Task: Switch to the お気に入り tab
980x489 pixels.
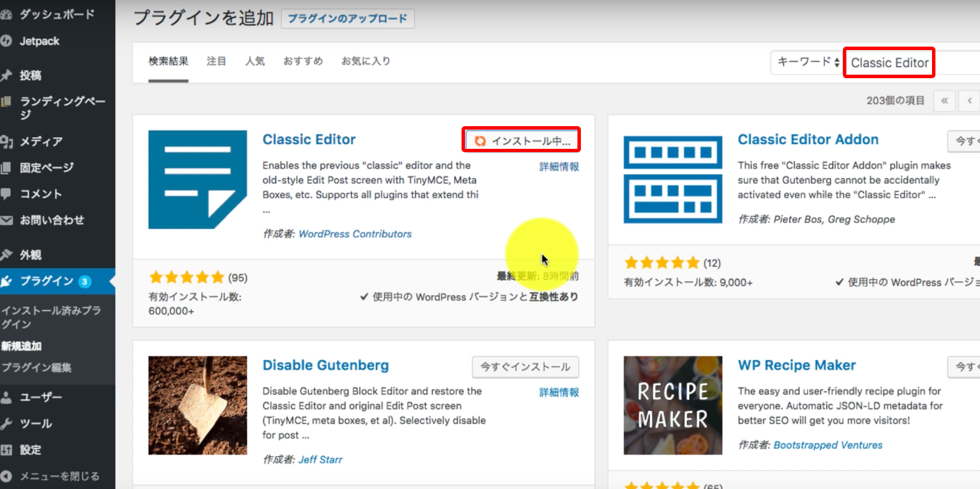Action: (x=366, y=61)
